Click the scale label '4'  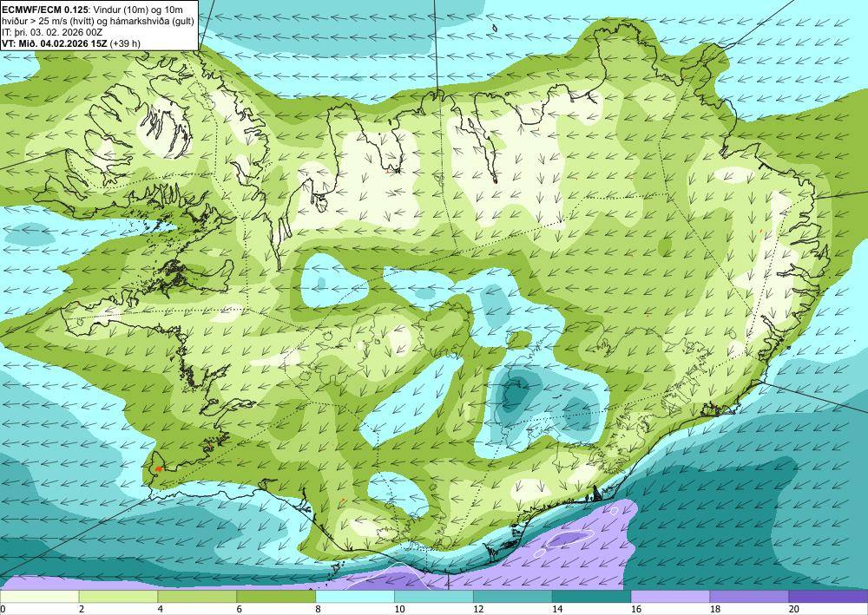(161, 609)
